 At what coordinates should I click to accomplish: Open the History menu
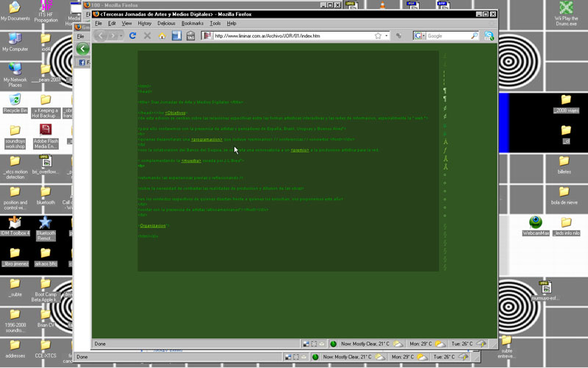tap(145, 24)
